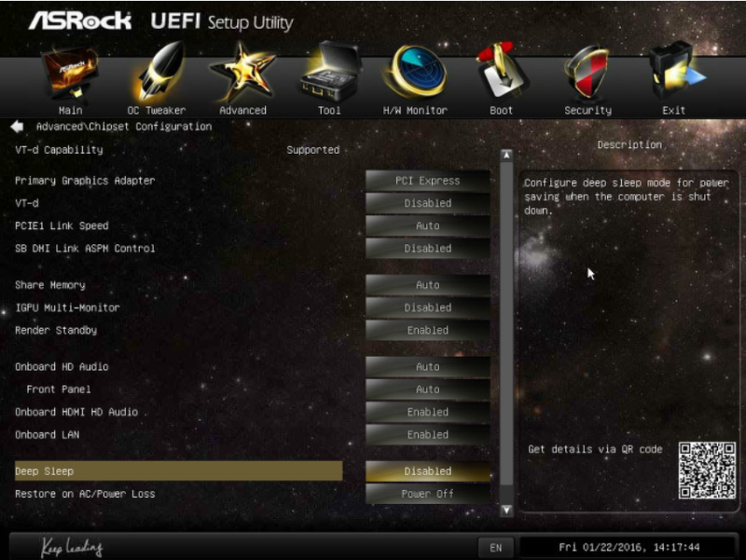746x560 pixels.
Task: Open Share Memory Auto dropdown
Action: [x=428, y=285]
